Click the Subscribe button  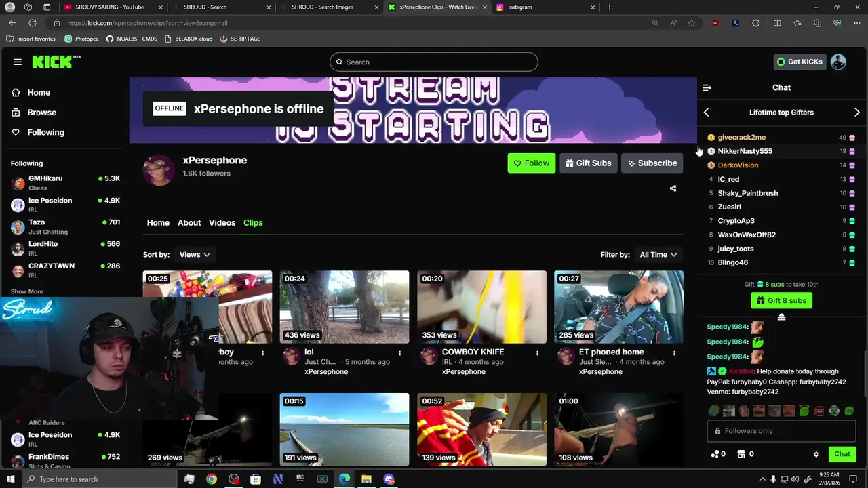click(652, 163)
